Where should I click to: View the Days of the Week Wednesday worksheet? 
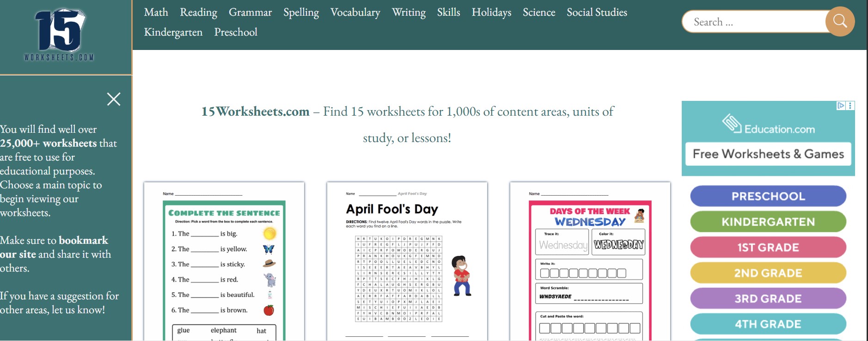[x=590, y=261]
